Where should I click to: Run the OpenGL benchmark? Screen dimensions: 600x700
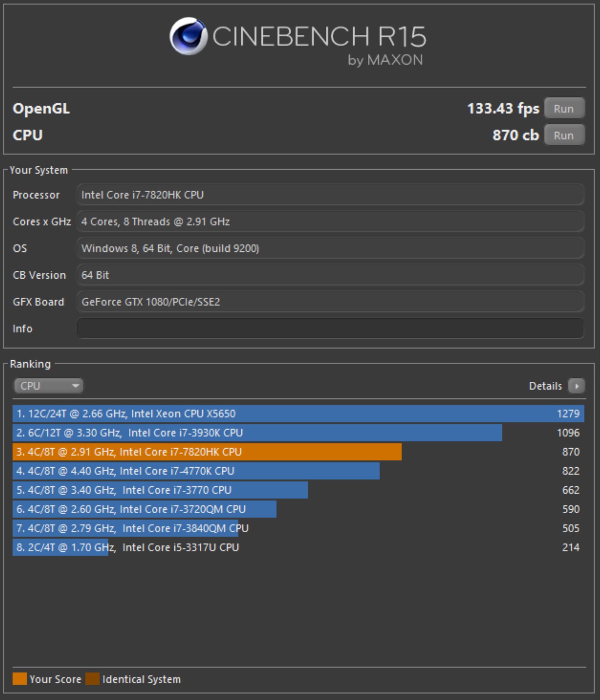point(564,109)
